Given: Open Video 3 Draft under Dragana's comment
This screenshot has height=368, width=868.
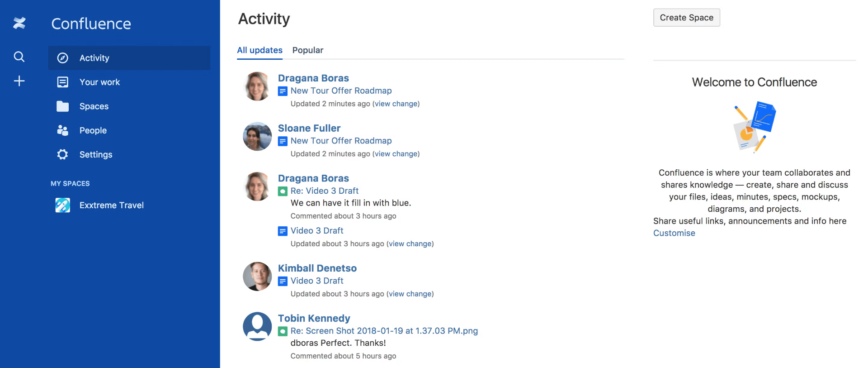Looking at the screenshot, I should (317, 231).
